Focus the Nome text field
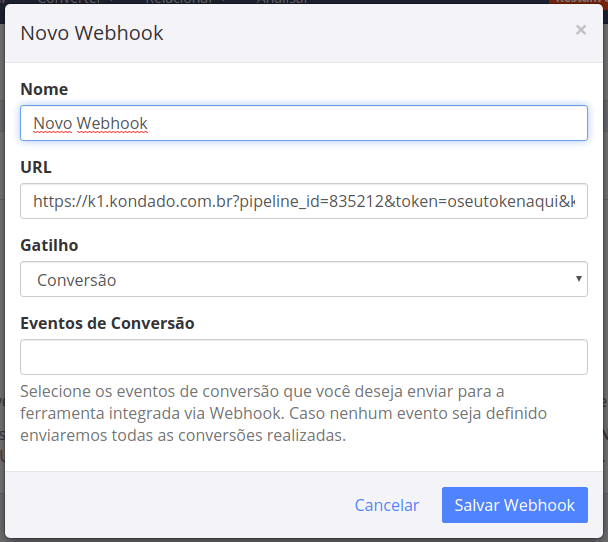The image size is (608, 542). [x=303, y=124]
